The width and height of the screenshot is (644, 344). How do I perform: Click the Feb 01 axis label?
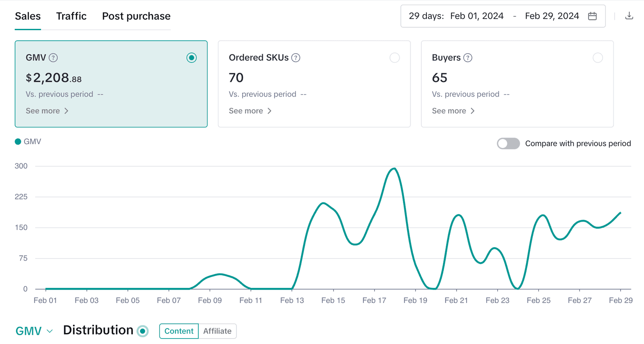45,300
